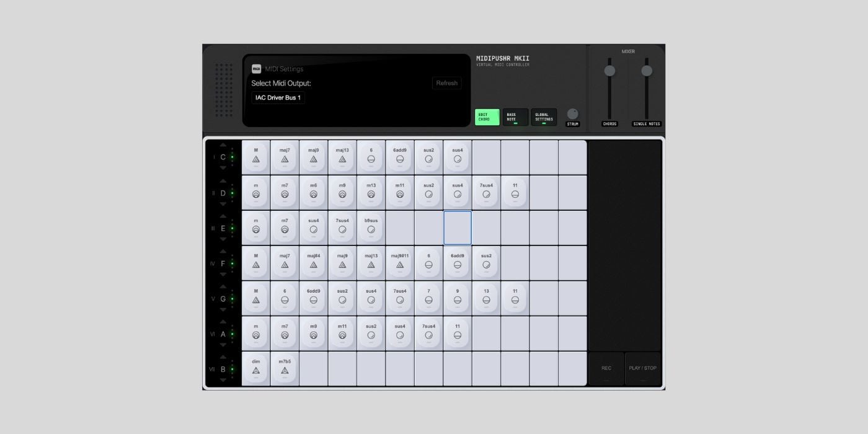Click the MIDI Settings logo icon
Screen dimensions: 868x434
click(x=256, y=69)
